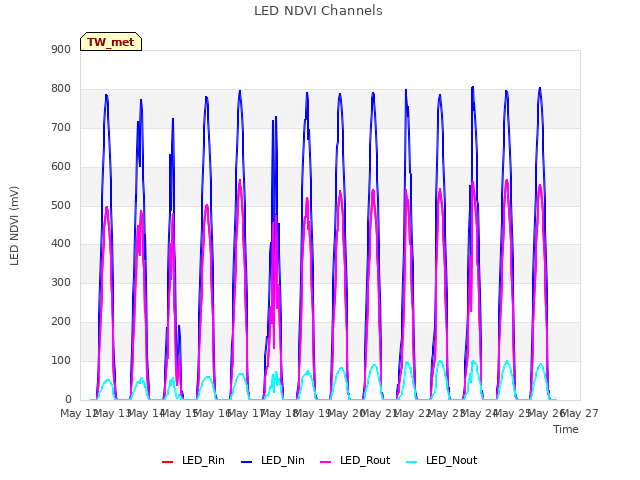Toggle the LED_Rin legend entry

click(193, 460)
